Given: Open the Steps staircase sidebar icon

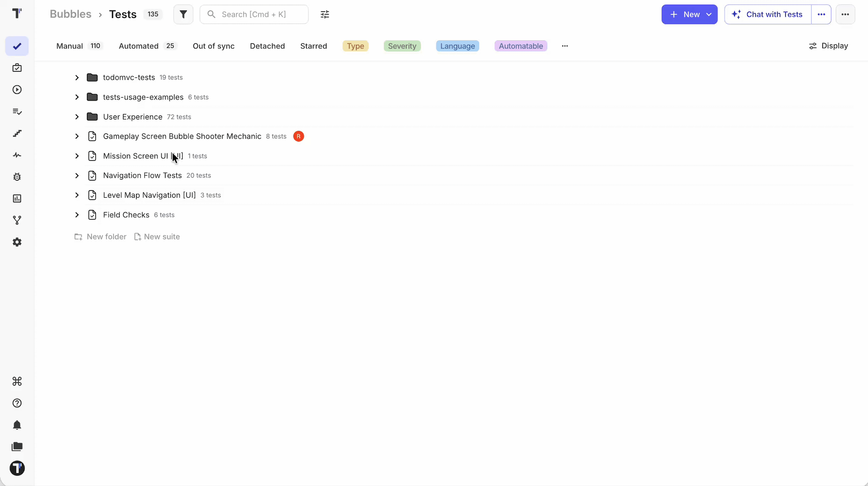Looking at the screenshot, I should pyautogui.click(x=17, y=133).
